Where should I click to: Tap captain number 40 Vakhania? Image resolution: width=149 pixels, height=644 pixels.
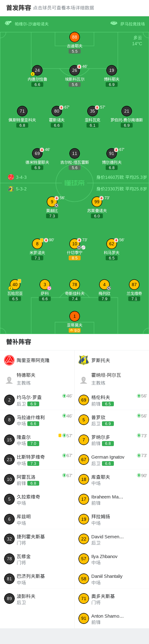click(15, 285)
